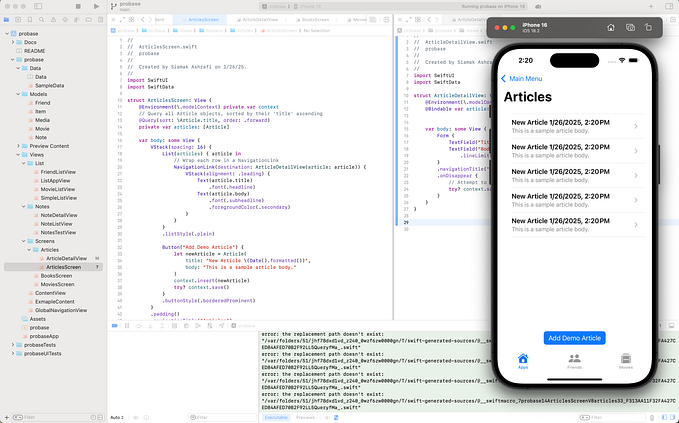Image resolution: width=679 pixels, height=423 pixels.
Task: Click the library plus button in toolbar
Action: (x=651, y=6)
